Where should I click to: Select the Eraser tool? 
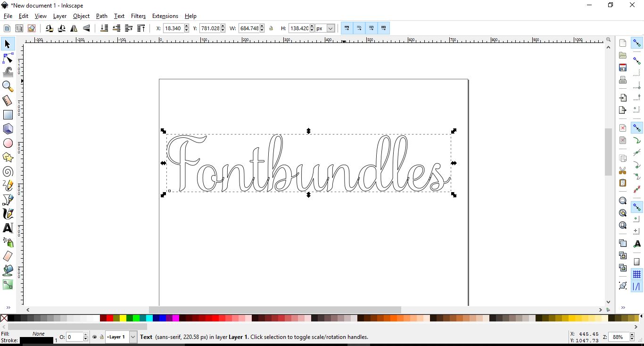pyautogui.click(x=8, y=256)
